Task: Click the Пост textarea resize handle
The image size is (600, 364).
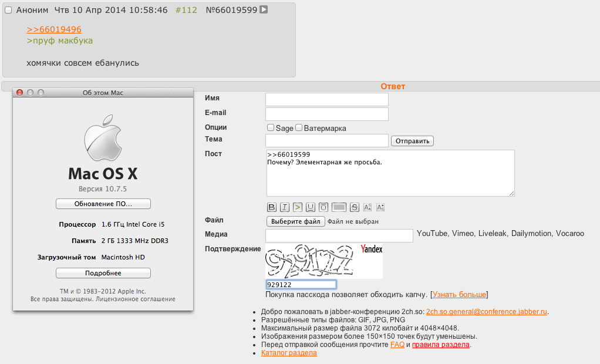Action: point(511,193)
